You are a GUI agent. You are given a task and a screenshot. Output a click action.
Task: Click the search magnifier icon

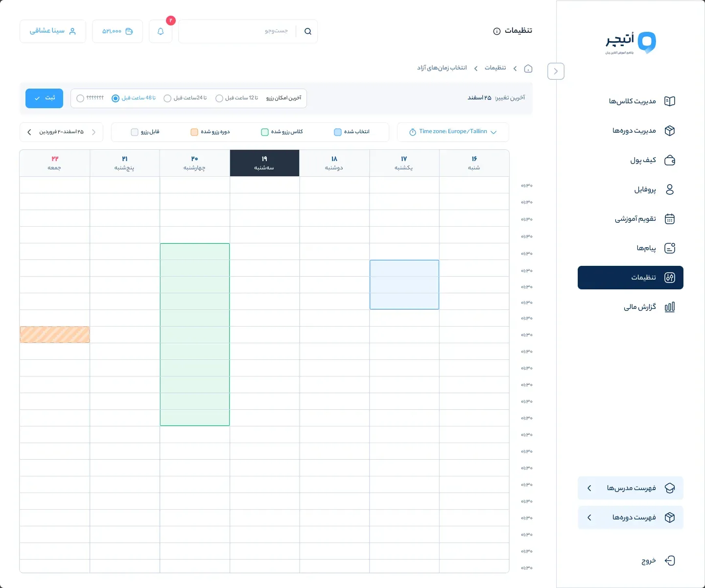coord(308,31)
